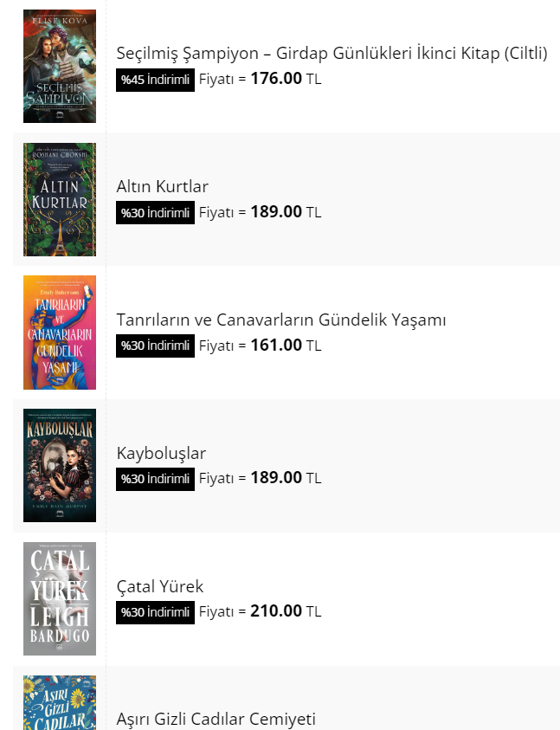Open Seçilmiş Şampiyon book cover thumbnail
Viewport: 560px width, 730px height.
[60, 67]
